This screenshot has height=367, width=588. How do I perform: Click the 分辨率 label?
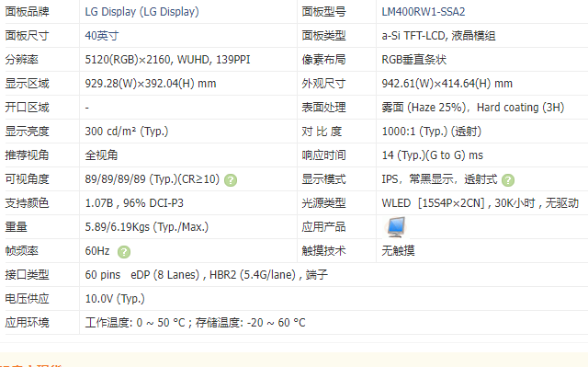21,60
